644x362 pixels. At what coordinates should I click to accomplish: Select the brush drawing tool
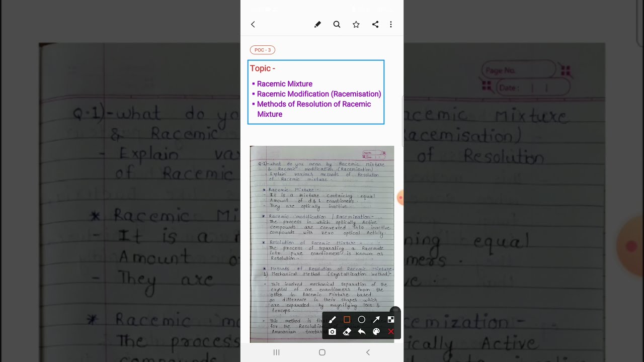point(332,320)
